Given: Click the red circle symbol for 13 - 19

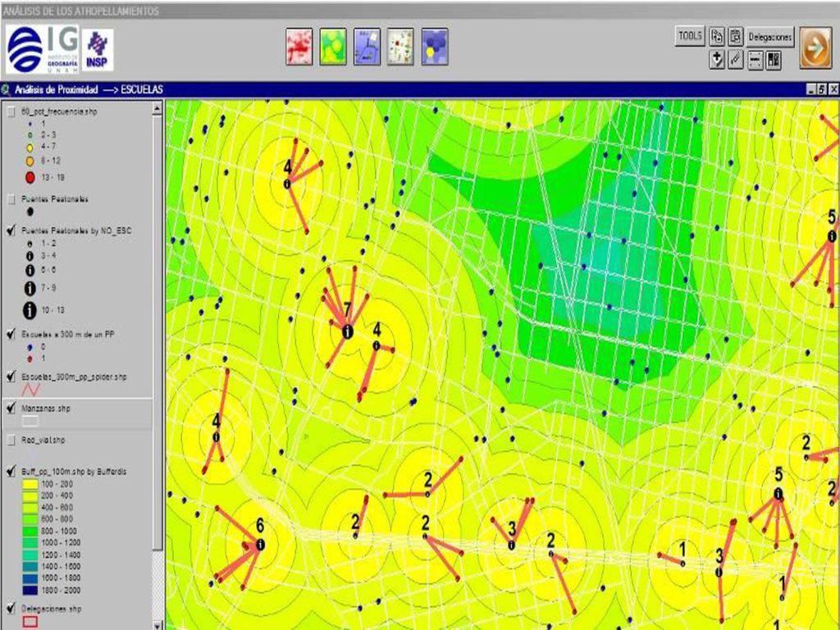Looking at the screenshot, I should click(x=30, y=177).
